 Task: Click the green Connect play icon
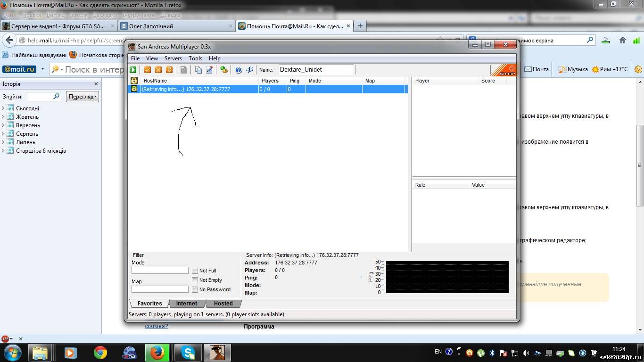[133, 70]
